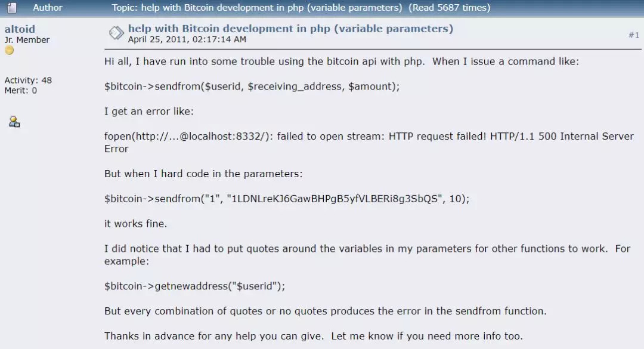Click the 'Thanks in advance' closing line
The width and height of the screenshot is (644, 349).
pyautogui.click(x=313, y=336)
